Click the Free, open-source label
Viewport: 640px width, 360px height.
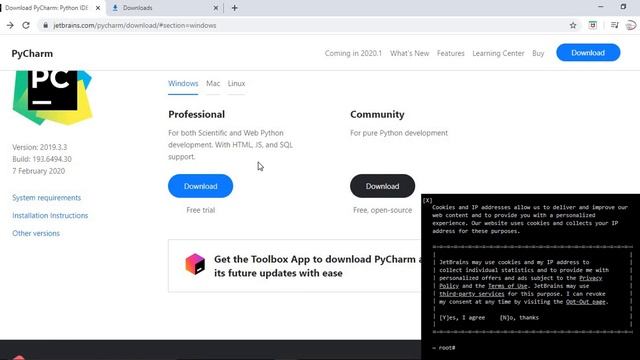382,210
